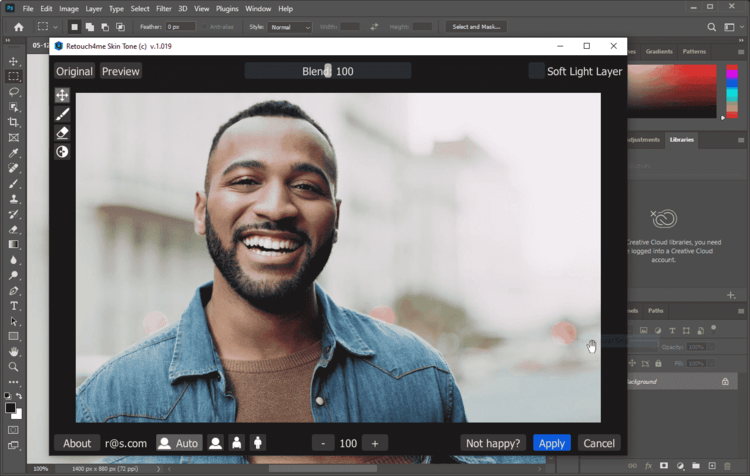This screenshot has height=476, width=750.
Task: Select Photoshop Type tool in left toolbar
Action: (x=13, y=305)
